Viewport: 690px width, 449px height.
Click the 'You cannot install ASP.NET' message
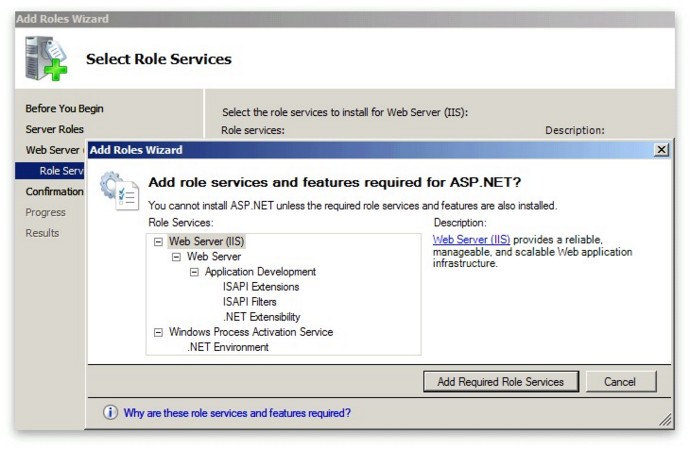(352, 206)
